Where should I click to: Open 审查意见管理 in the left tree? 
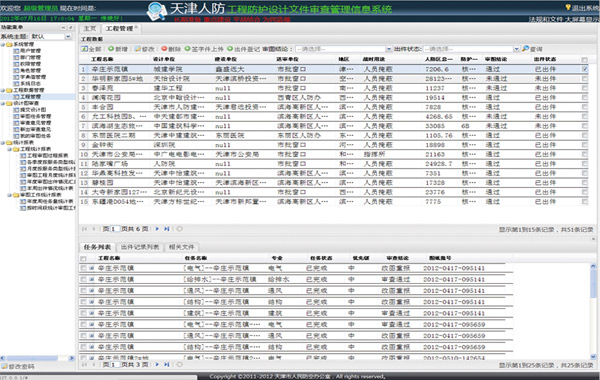36,123
